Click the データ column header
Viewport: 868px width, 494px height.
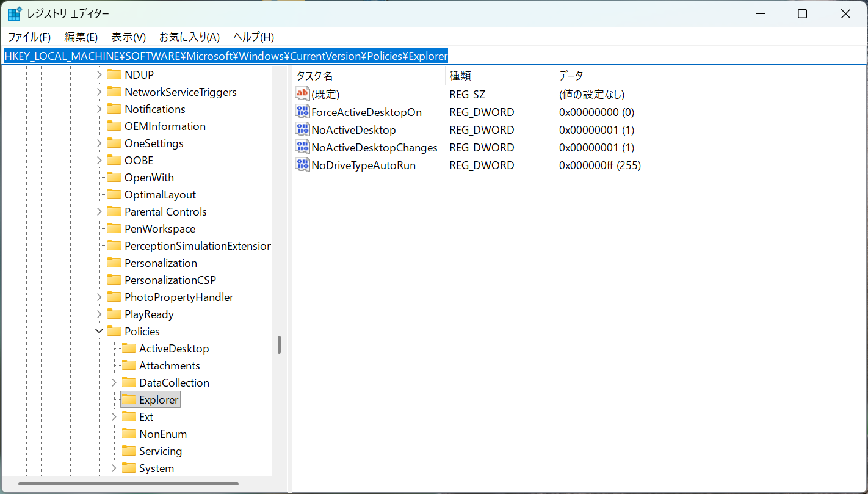pyautogui.click(x=686, y=76)
